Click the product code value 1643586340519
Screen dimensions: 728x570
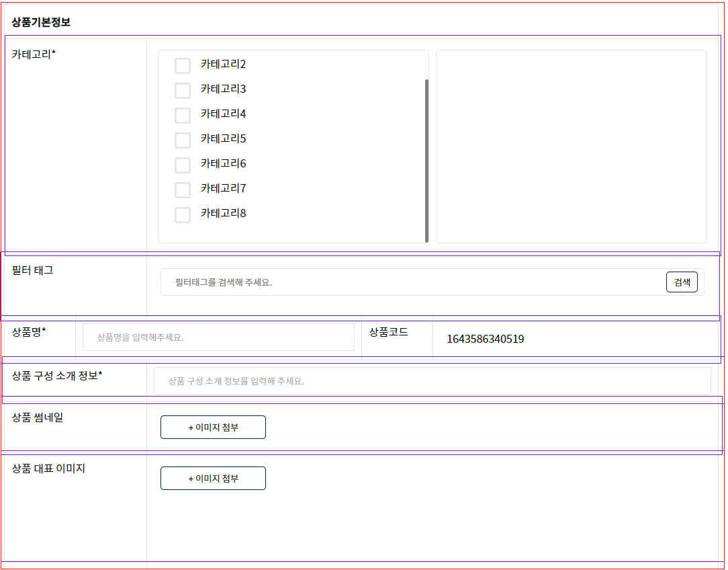(x=486, y=339)
